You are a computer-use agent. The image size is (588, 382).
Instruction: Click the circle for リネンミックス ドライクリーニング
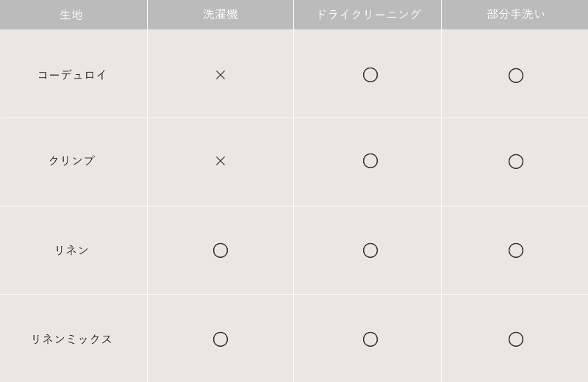point(370,339)
